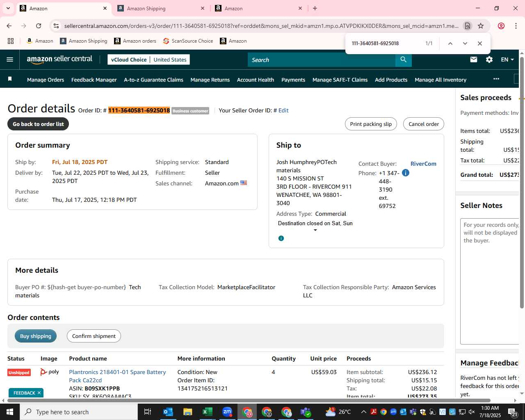Open Manage SAFE-T Claims
Viewport: 525px width, 420px height.
tap(340, 80)
